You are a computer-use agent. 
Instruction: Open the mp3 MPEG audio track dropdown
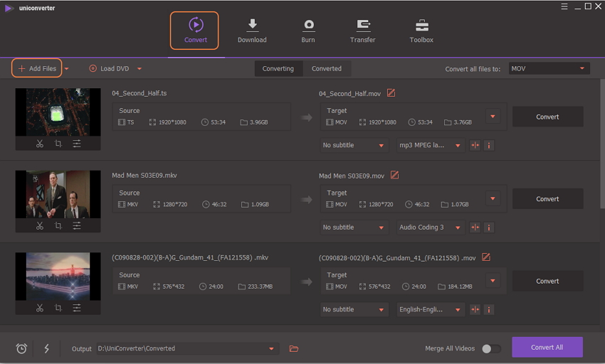click(431, 145)
